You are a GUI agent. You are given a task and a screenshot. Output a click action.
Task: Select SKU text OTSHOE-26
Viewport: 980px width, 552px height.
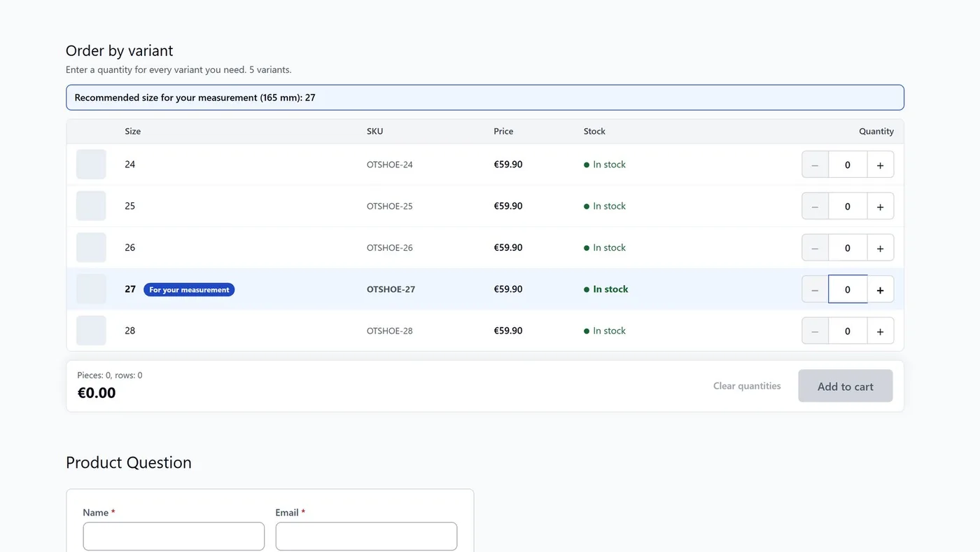point(390,248)
